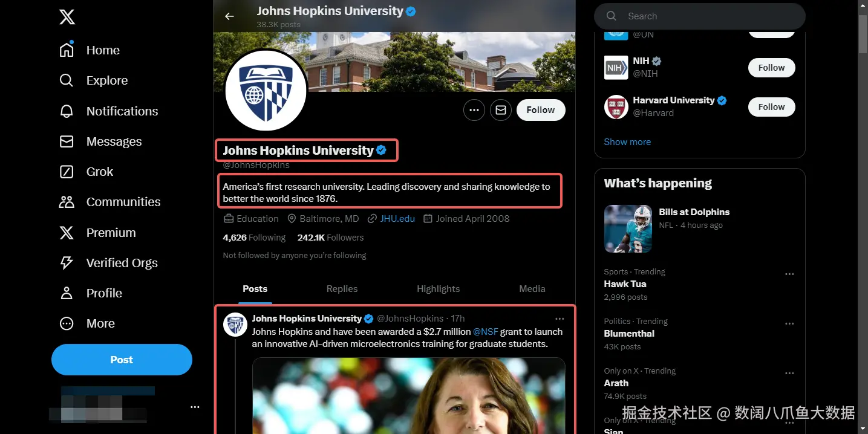Open Home from the sidebar
Image resolution: width=868 pixels, height=434 pixels.
[90, 50]
